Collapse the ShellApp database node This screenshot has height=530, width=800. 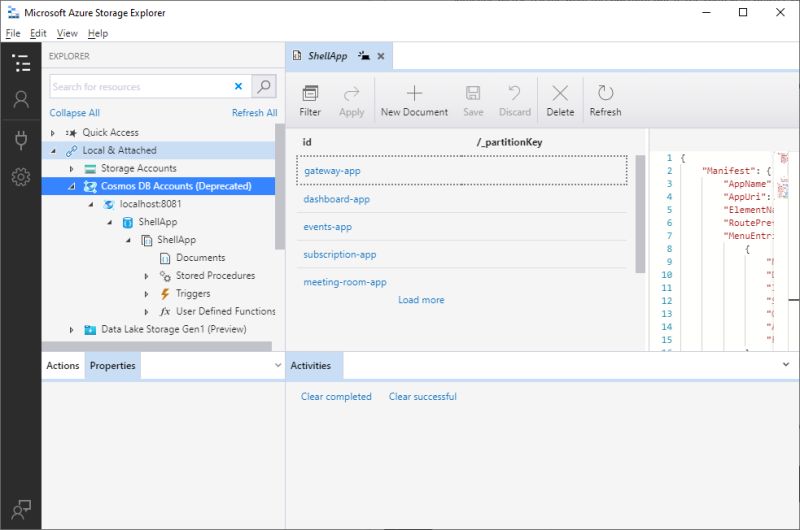(x=109, y=222)
